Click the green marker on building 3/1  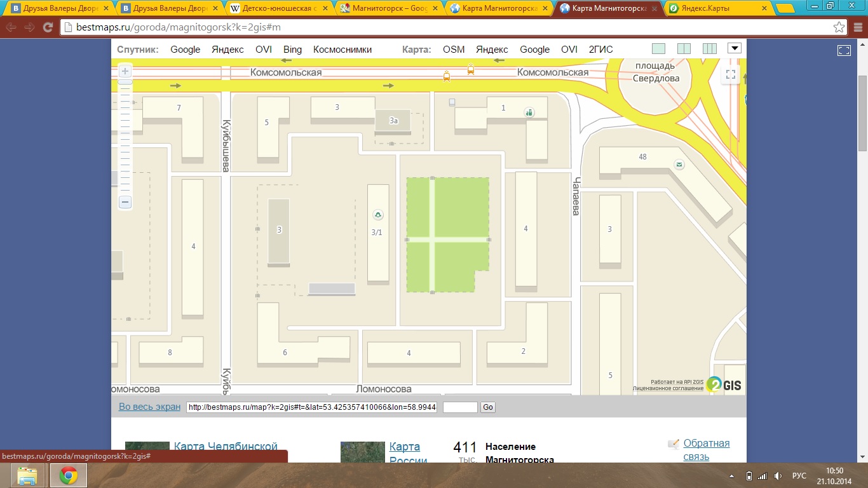378,215
